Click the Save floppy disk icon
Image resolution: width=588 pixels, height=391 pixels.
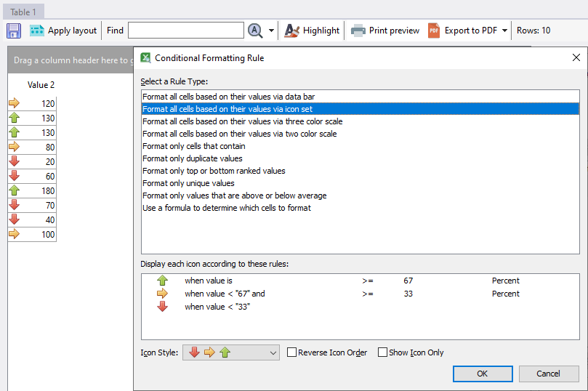[13, 31]
